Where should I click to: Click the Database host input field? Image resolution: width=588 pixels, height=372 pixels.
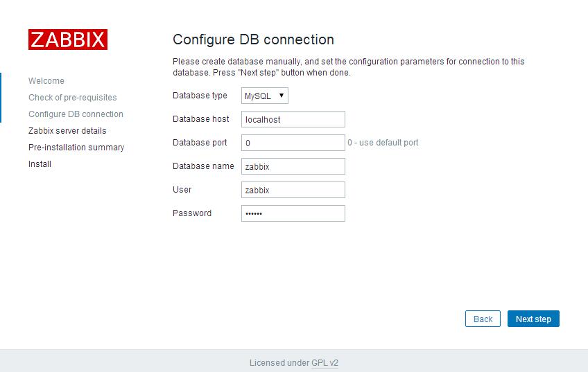[x=293, y=119]
